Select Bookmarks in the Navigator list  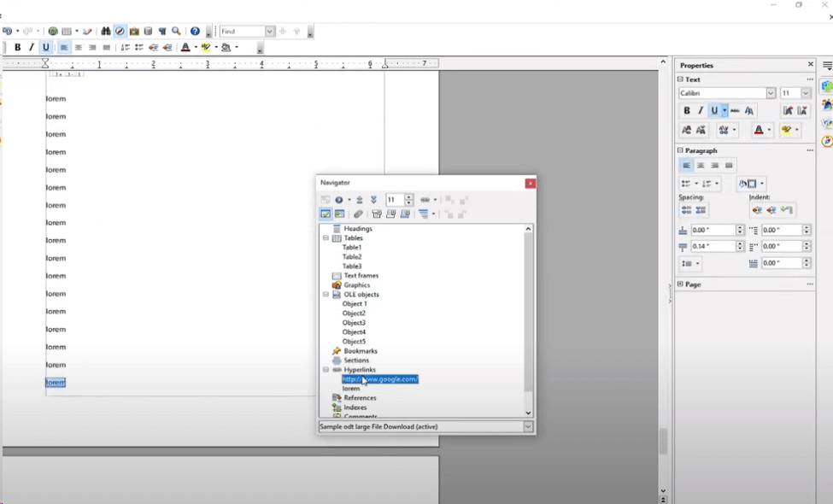coord(360,351)
